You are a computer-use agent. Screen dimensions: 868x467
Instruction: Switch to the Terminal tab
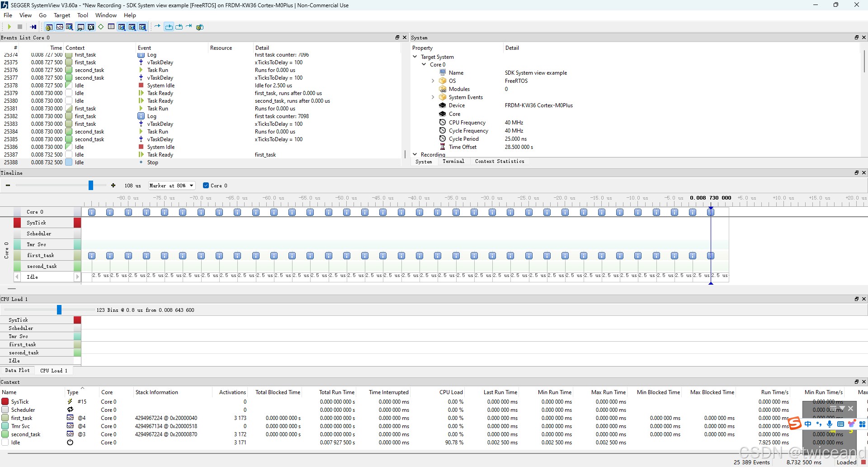[453, 162]
